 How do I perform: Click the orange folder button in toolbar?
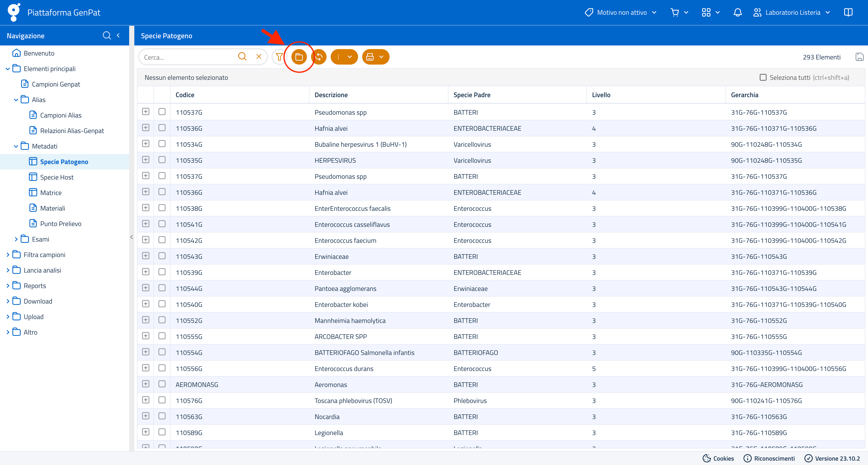click(x=299, y=57)
